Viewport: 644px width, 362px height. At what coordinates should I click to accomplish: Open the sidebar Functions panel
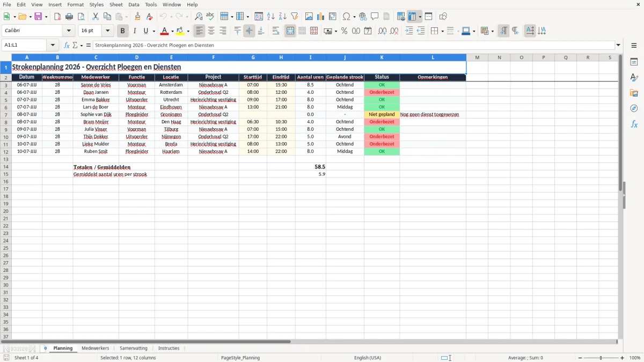[x=634, y=124]
